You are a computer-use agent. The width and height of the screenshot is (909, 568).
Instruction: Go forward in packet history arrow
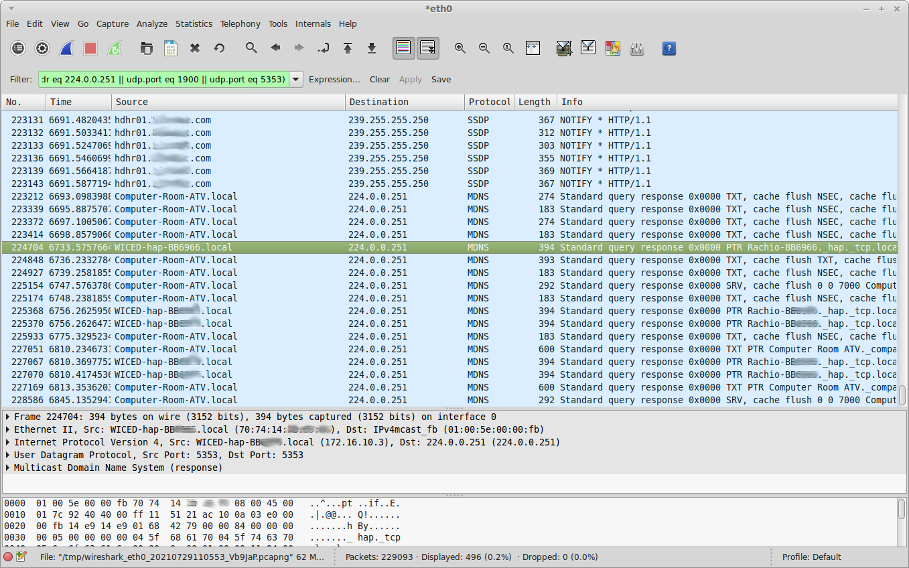299,48
